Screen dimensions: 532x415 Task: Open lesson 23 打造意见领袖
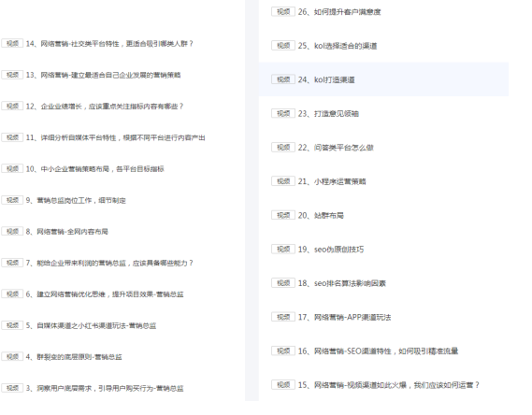click(328, 114)
